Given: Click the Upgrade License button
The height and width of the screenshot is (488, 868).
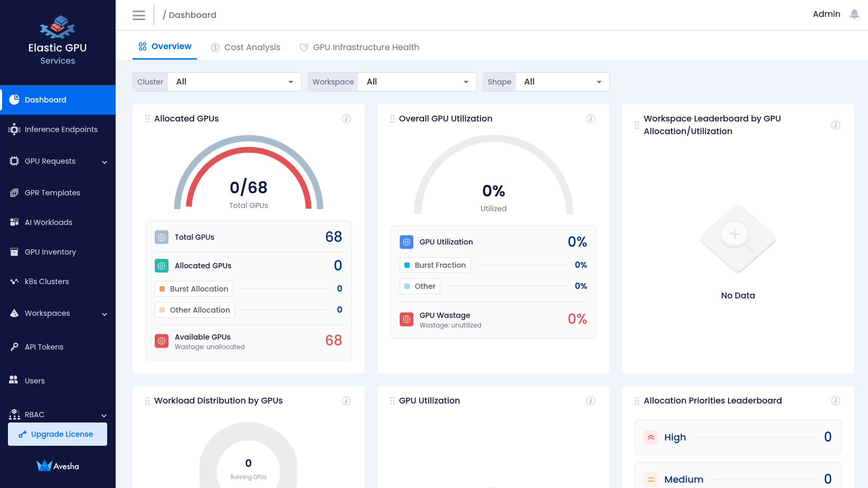Looking at the screenshot, I should pos(58,434).
